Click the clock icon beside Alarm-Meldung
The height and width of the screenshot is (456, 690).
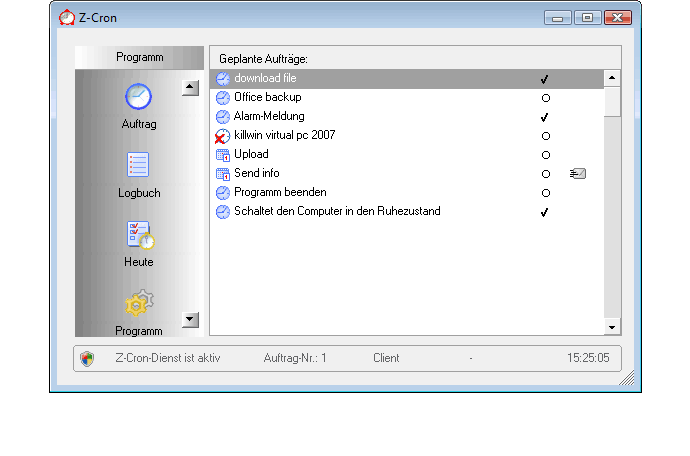[223, 117]
